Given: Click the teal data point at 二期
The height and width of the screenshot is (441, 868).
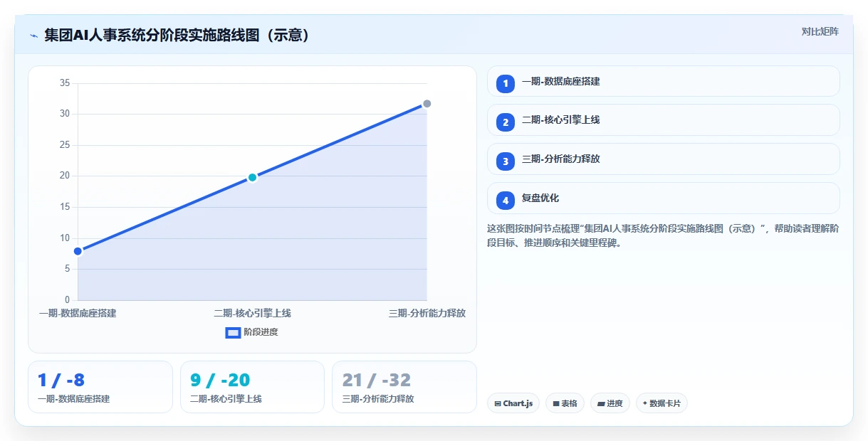Looking at the screenshot, I should tap(252, 177).
